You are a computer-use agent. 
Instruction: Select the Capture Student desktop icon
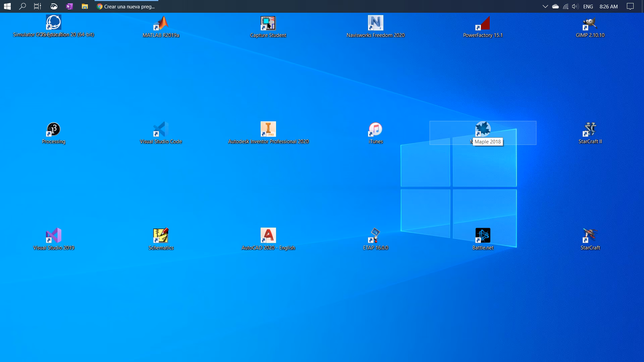[x=268, y=27]
